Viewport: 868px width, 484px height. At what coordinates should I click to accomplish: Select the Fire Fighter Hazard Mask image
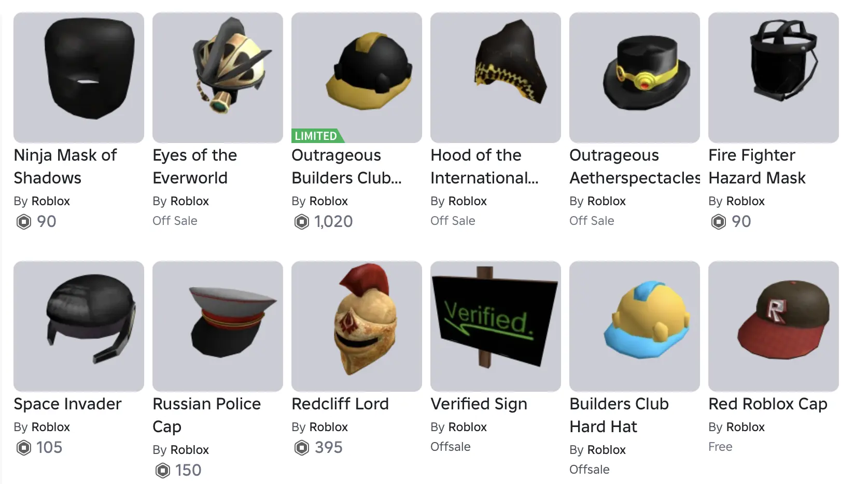click(774, 78)
